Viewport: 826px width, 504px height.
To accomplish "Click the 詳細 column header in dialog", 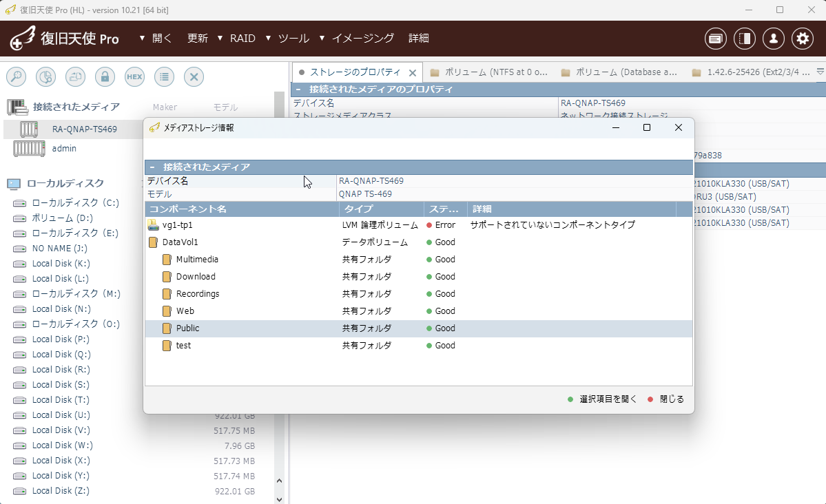I will click(x=572, y=209).
